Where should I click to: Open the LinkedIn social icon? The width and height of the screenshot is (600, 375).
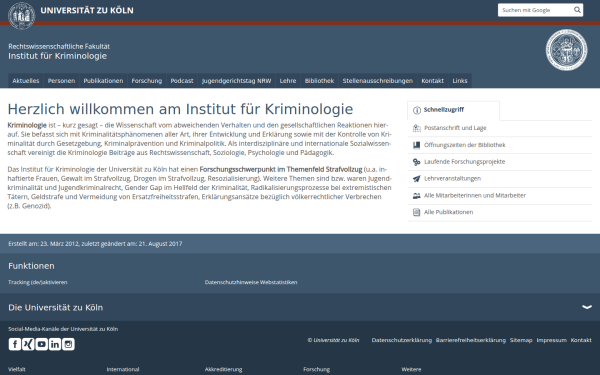[55, 344]
